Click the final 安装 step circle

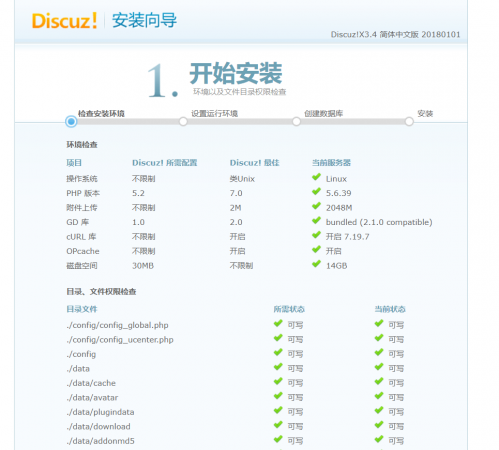click(409, 122)
